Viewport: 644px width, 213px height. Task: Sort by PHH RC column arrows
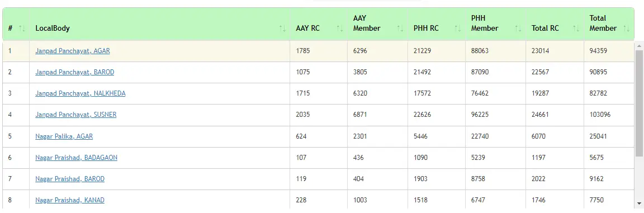click(x=457, y=29)
